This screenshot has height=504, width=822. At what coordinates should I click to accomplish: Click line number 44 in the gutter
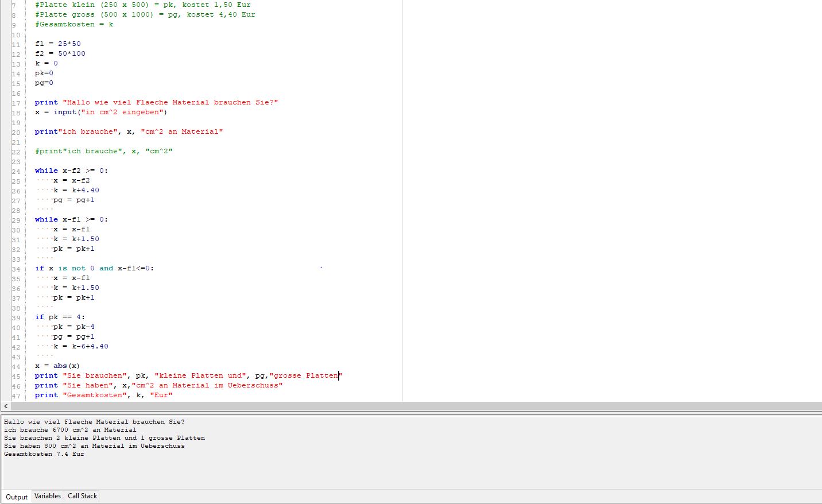(15, 366)
